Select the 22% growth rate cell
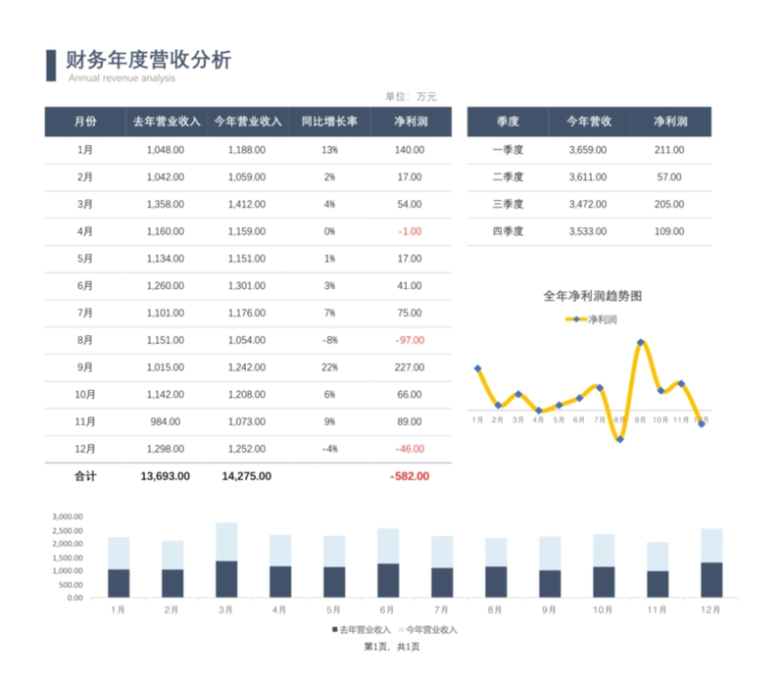 tap(328, 367)
